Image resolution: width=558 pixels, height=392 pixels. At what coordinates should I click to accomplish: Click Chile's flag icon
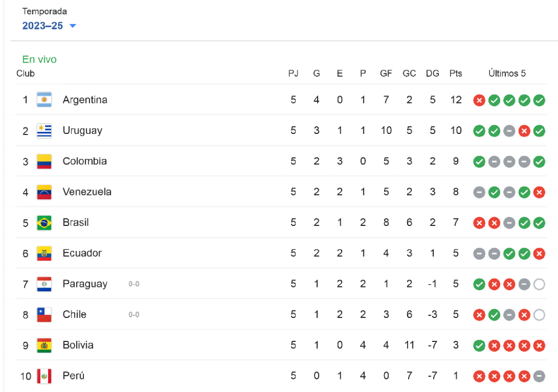click(44, 315)
